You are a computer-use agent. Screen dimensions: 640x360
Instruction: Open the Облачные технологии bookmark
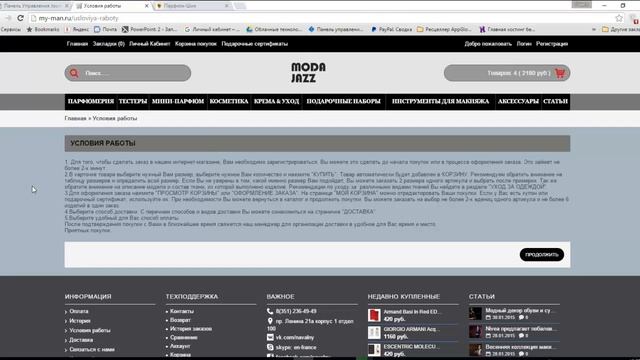click(274, 29)
